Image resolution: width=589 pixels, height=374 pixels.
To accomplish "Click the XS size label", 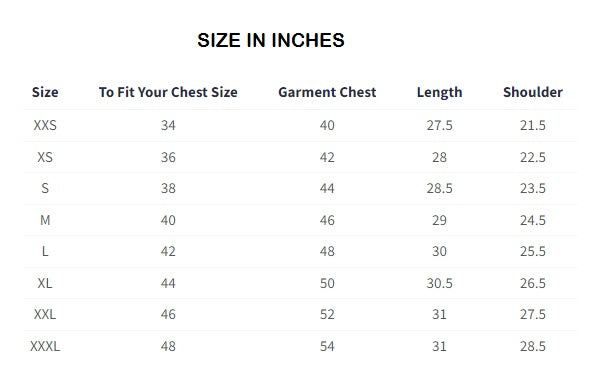I will (x=45, y=157).
